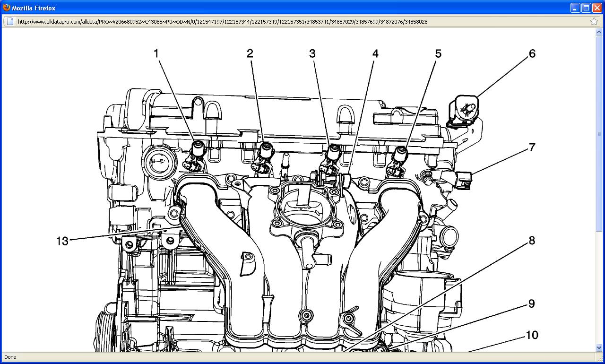Screen dimensions: 605x364
Task: Click the page icon beside the URL
Action: click(x=10, y=21)
